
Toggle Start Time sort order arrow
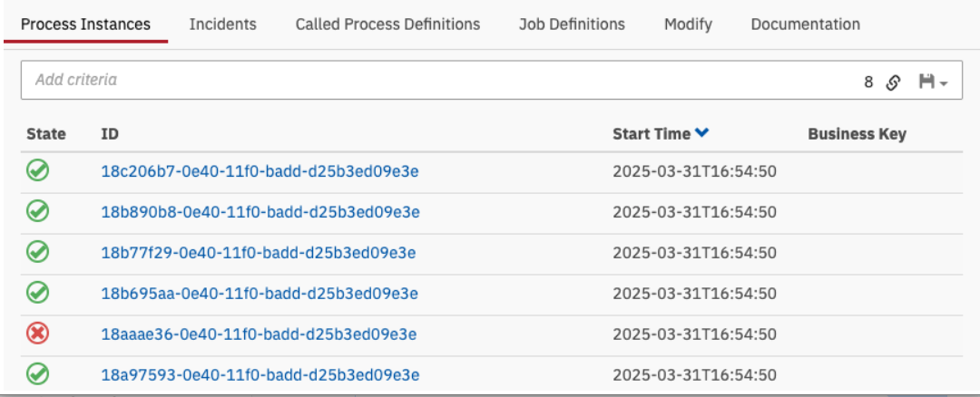pyautogui.click(x=701, y=133)
